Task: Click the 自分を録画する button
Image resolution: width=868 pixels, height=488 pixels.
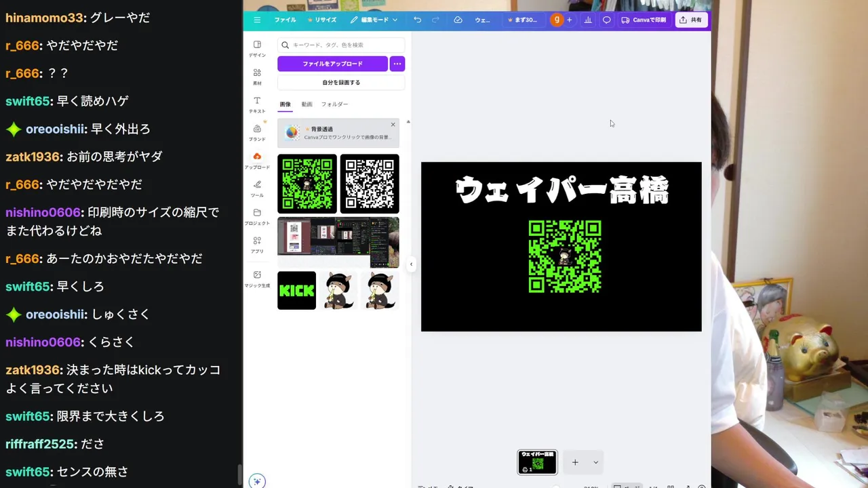Action: 341,83
